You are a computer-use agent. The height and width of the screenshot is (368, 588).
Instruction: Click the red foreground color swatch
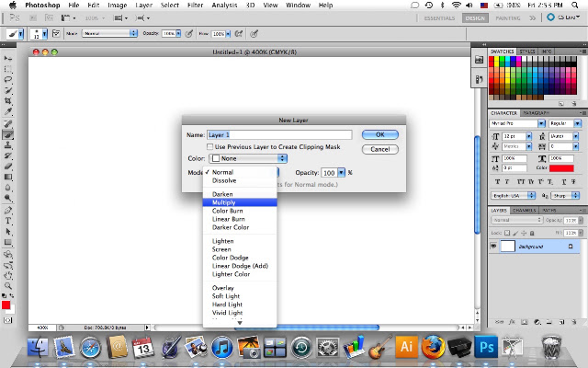[x=6, y=305]
